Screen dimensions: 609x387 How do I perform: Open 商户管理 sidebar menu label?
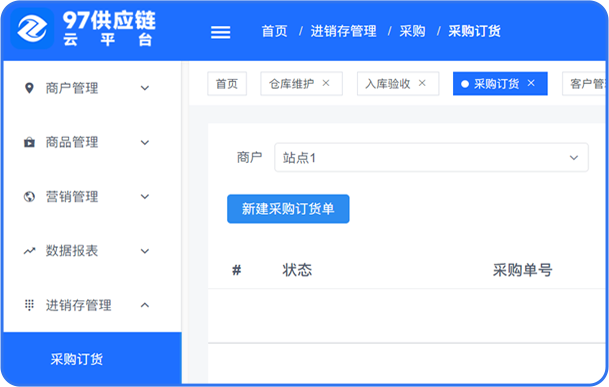[x=72, y=88]
